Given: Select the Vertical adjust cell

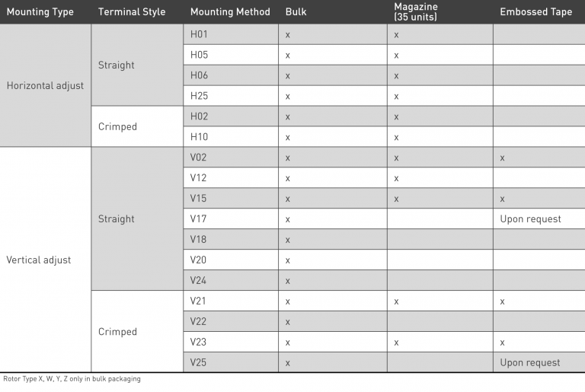Looking at the screenshot, I should [39, 260].
